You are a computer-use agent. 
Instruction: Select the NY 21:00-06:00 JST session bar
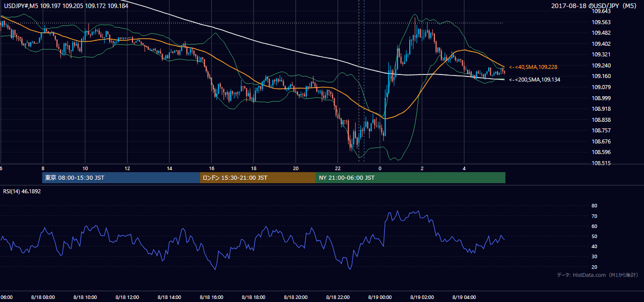point(411,178)
